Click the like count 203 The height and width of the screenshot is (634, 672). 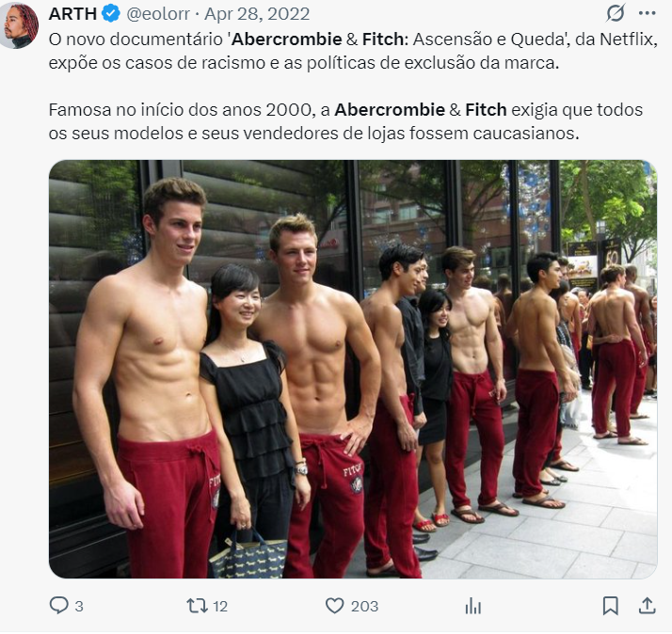tap(365, 606)
